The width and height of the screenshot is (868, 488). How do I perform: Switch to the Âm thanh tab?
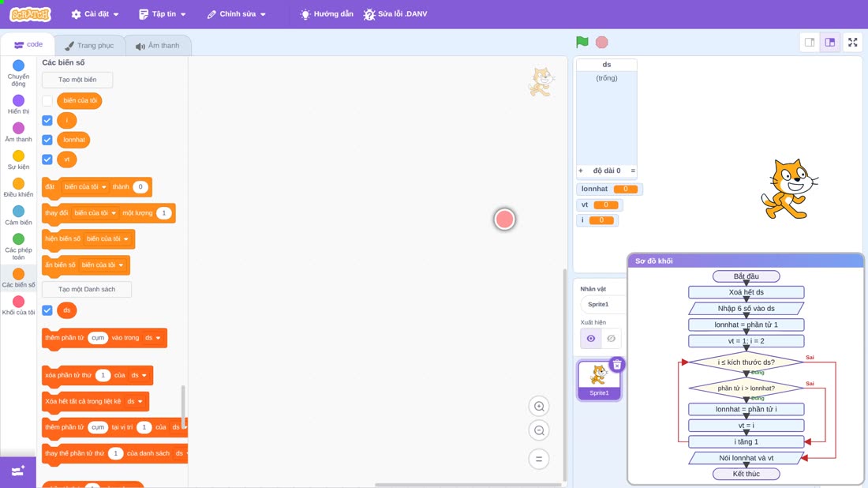(x=158, y=46)
